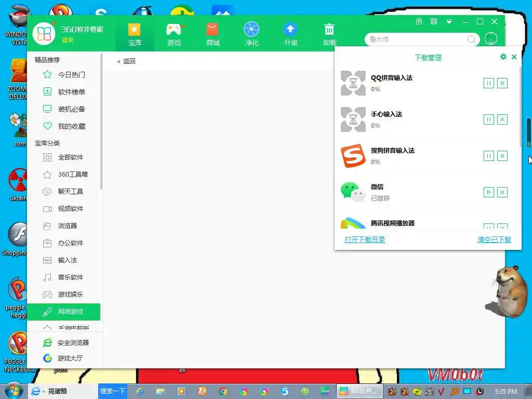Close the 下载管理 panel
532x399 pixels.
[514, 57]
